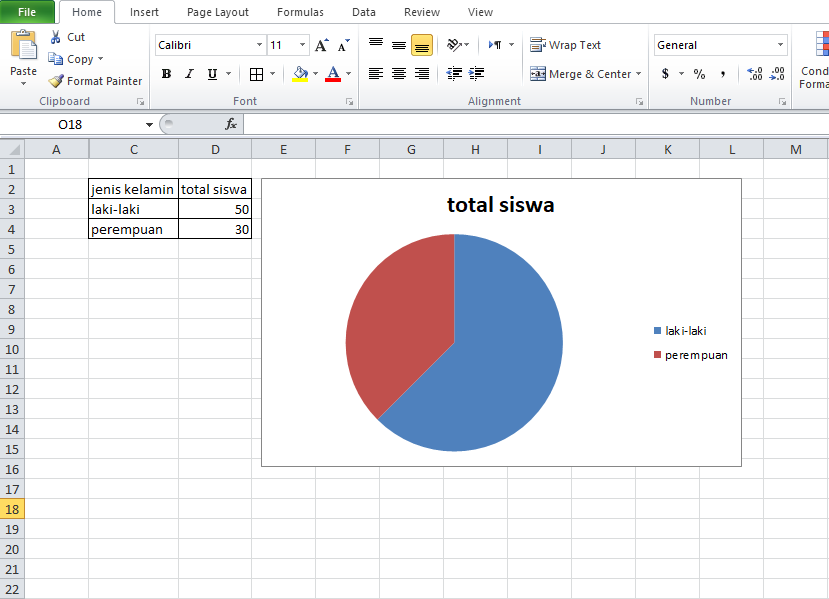Open the File menu
Screen dimensions: 829x599
tap(26, 12)
